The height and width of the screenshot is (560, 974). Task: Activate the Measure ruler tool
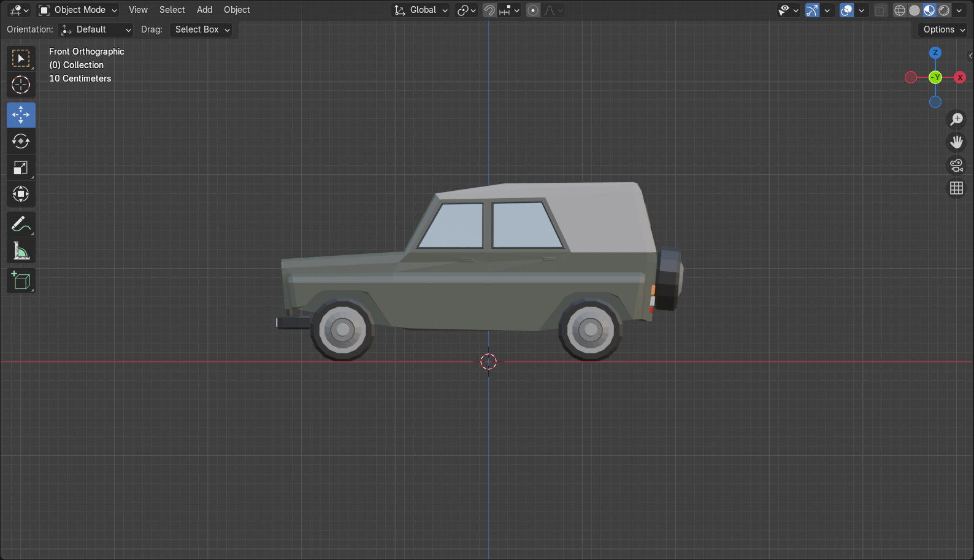[21, 251]
